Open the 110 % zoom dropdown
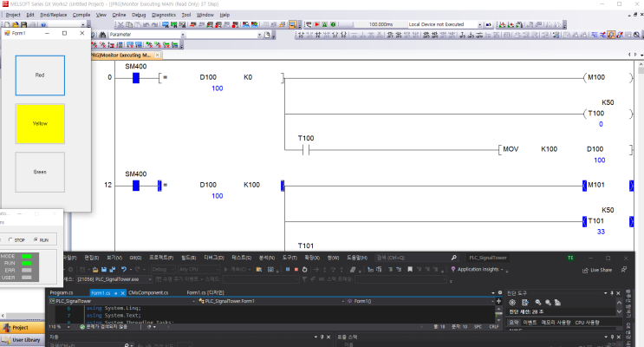This screenshot has height=347, width=644. [68, 327]
